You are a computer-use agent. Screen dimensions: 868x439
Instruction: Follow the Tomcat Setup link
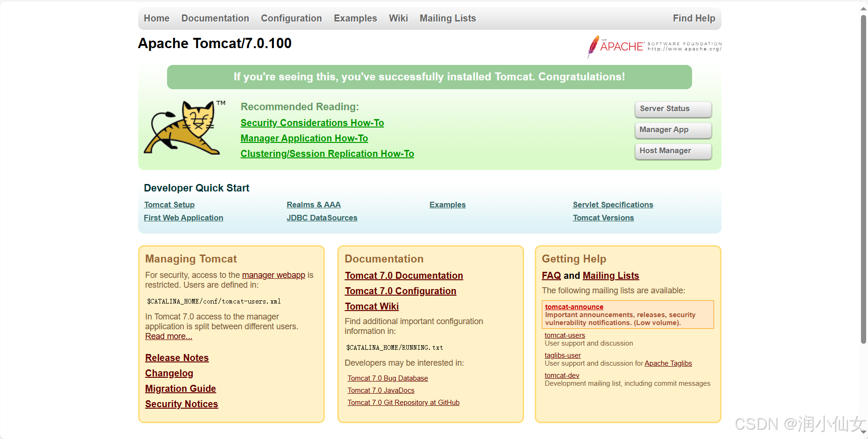point(169,205)
